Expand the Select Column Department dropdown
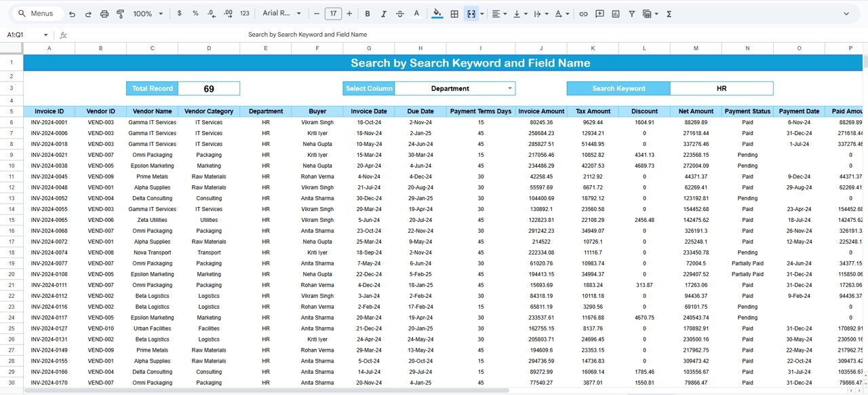The height and width of the screenshot is (395, 868). coord(509,88)
